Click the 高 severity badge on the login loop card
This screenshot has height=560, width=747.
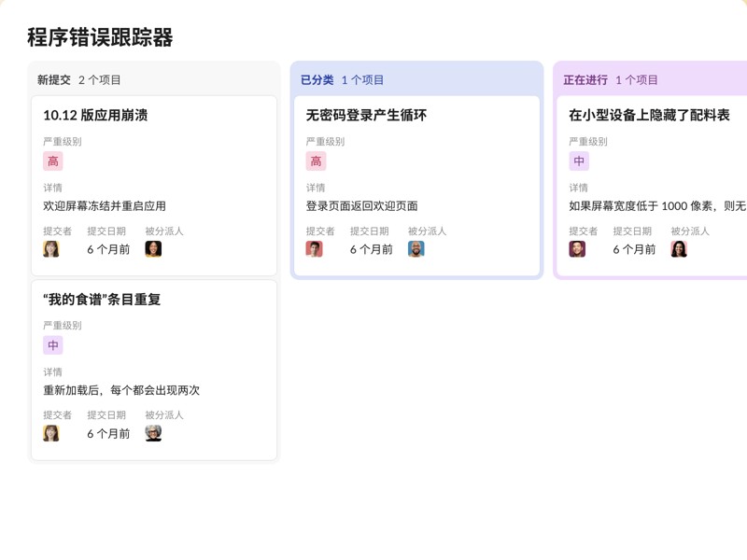[x=315, y=161]
